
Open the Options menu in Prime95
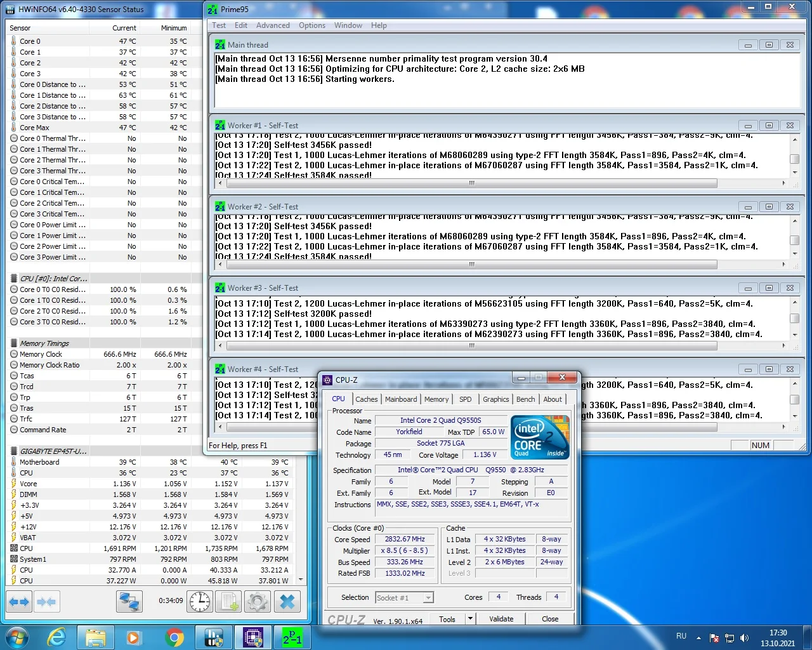[x=311, y=25]
